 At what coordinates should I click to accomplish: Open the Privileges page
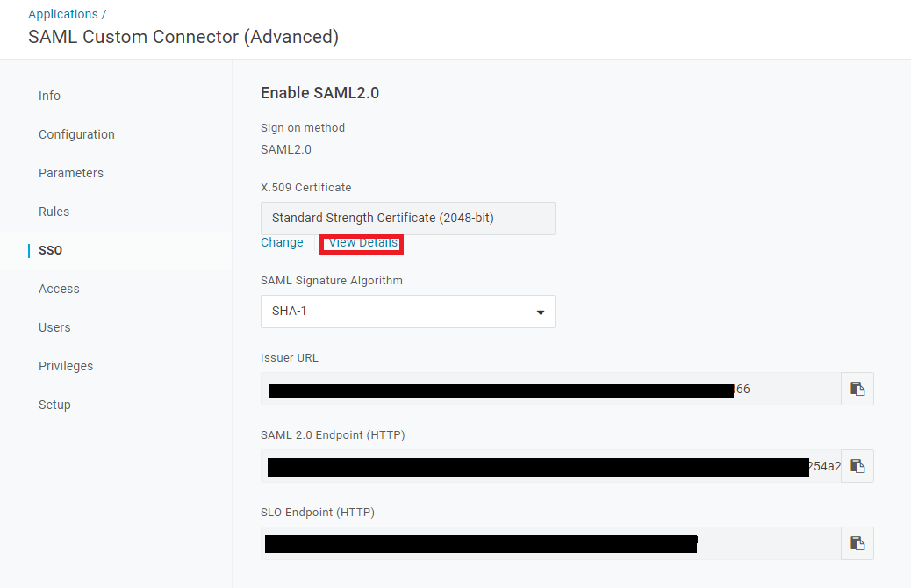[x=65, y=366]
